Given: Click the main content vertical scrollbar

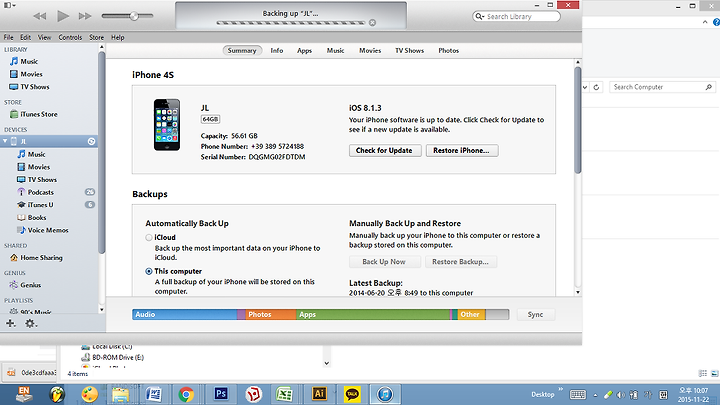Looking at the screenshot, I should 578,120.
